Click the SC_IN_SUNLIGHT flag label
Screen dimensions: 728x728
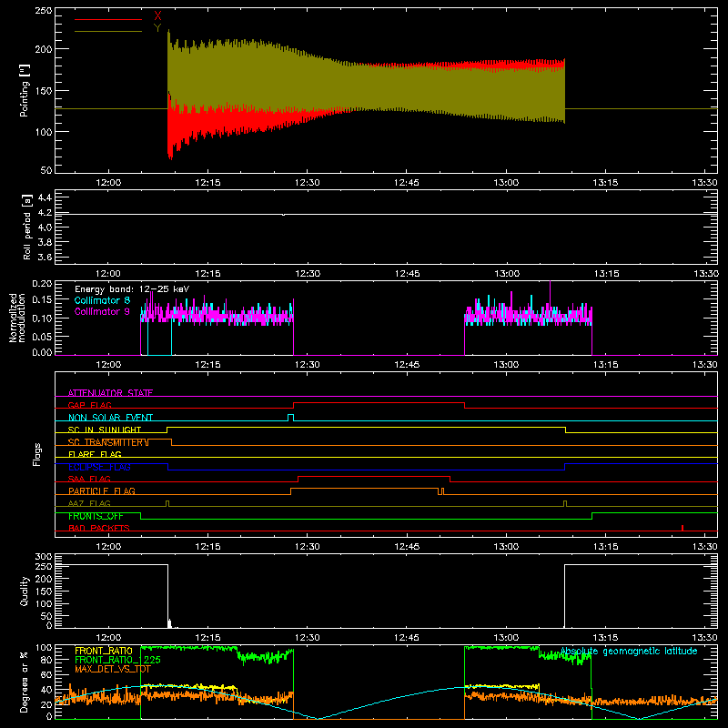[x=105, y=430]
